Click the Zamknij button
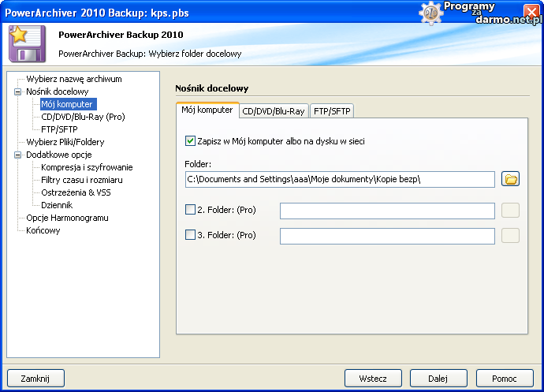The image size is (544, 392). 35,379
